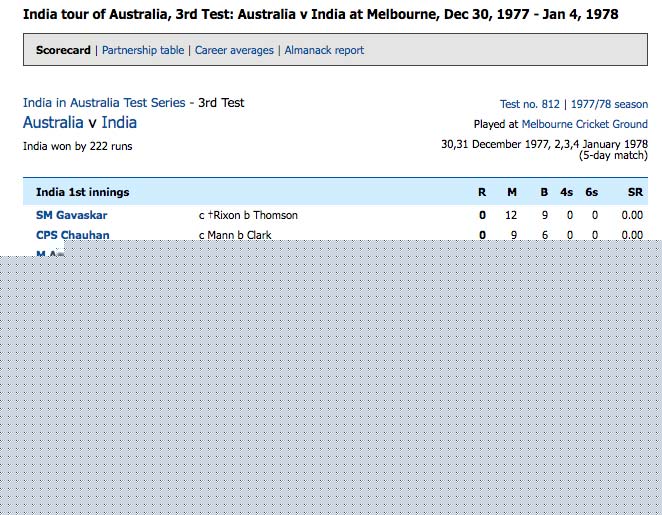
Task: Click India team link in match heading
Action: 119,123
